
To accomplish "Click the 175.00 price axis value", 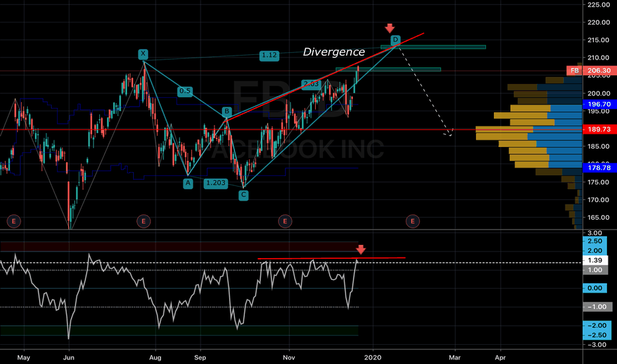I will point(599,182).
